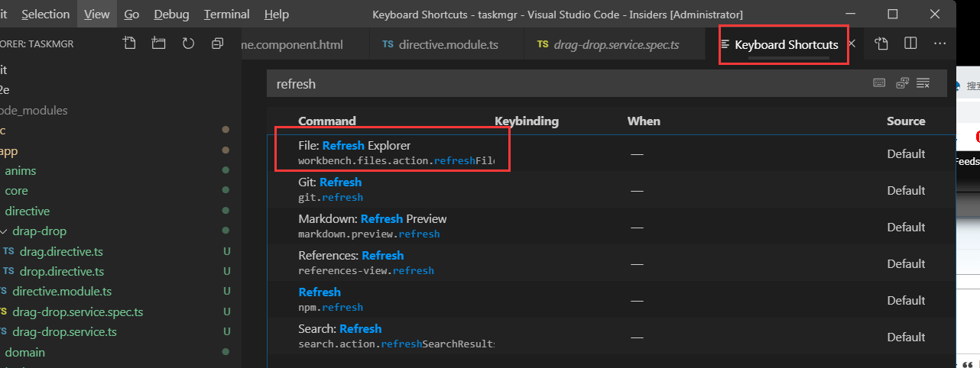Click the Record Keys keyboard icon

(879, 82)
